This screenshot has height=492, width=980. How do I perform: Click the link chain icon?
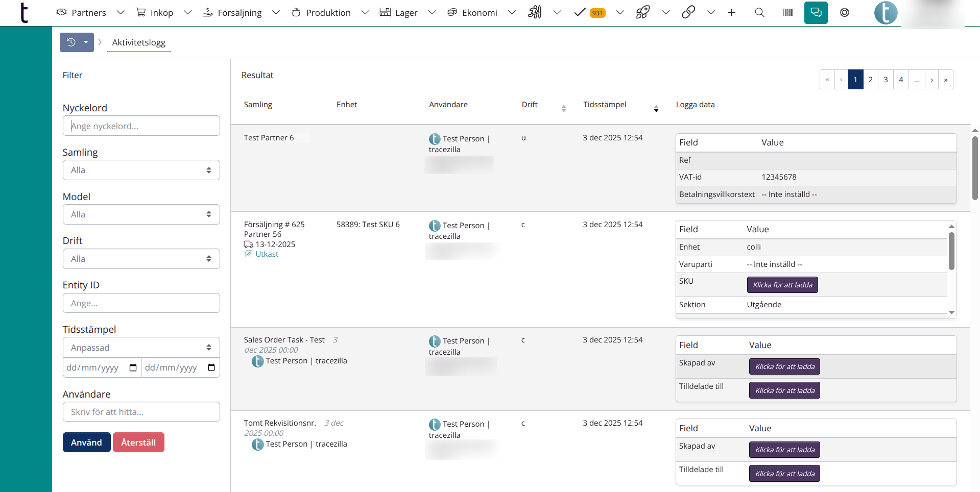[x=688, y=13]
